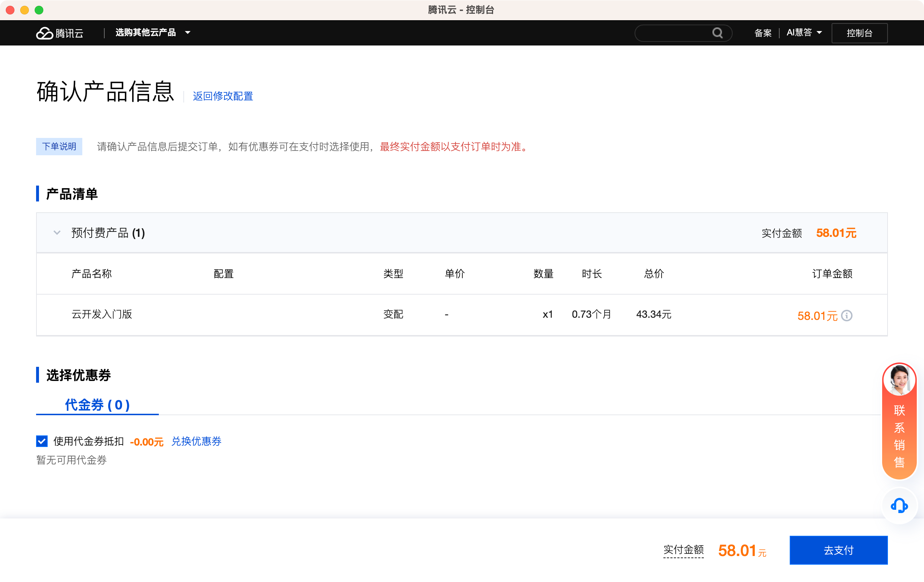This screenshot has height=582, width=924.
Task: Uncheck use voucher deduction checkbox
Action: 42,441
